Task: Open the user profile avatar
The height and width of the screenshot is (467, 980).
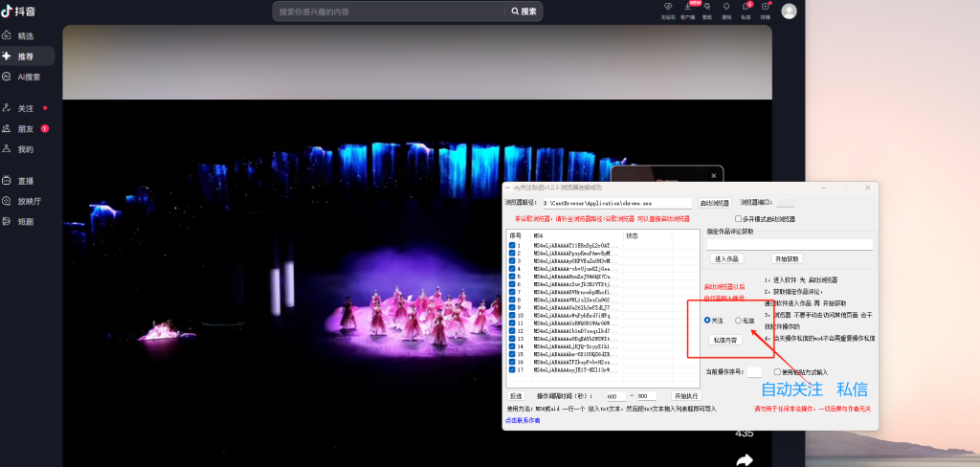Action: click(x=789, y=11)
